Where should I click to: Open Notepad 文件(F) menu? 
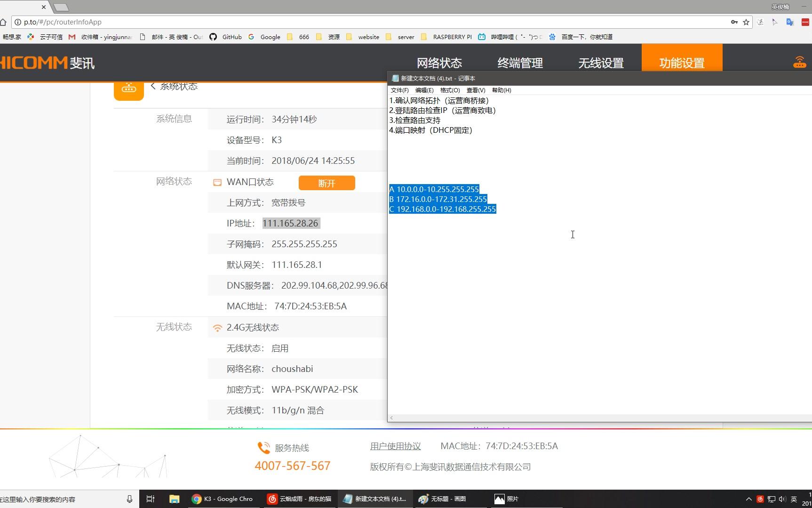tap(400, 90)
